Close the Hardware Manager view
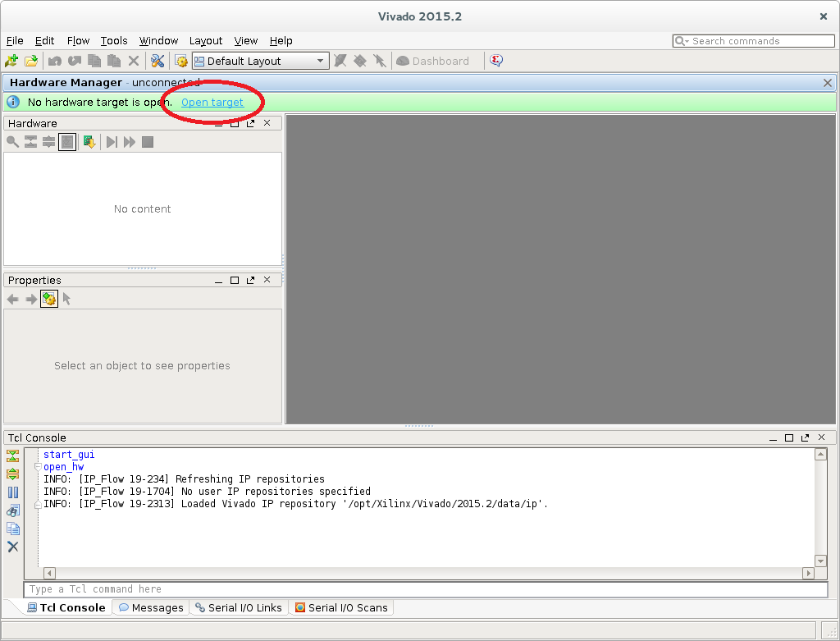This screenshot has height=641, width=840. coord(828,83)
